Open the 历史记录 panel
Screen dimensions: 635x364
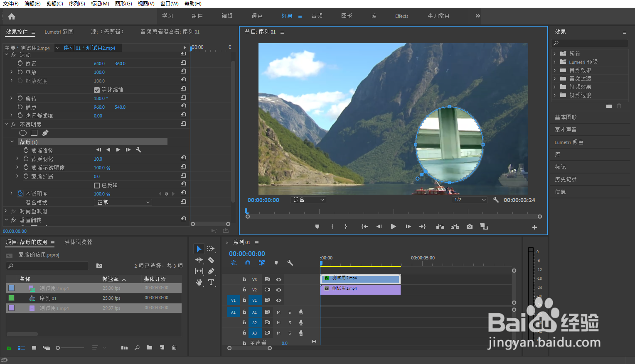tap(566, 179)
